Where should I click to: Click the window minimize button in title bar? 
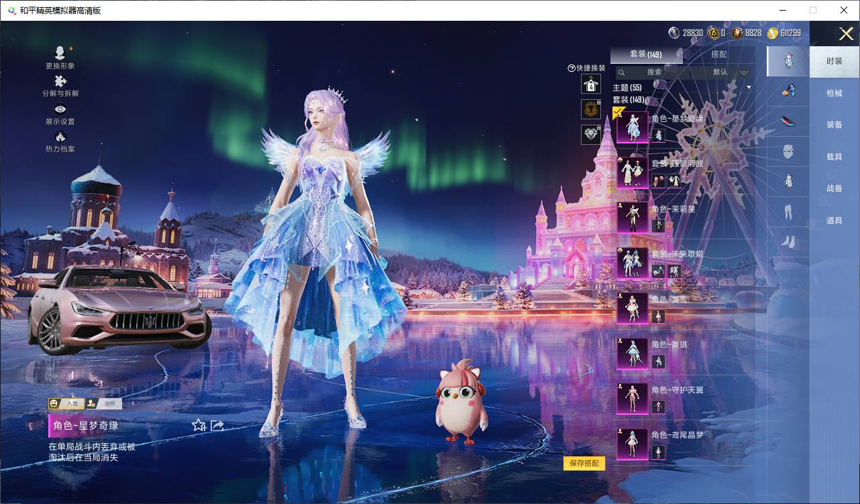coord(782,10)
